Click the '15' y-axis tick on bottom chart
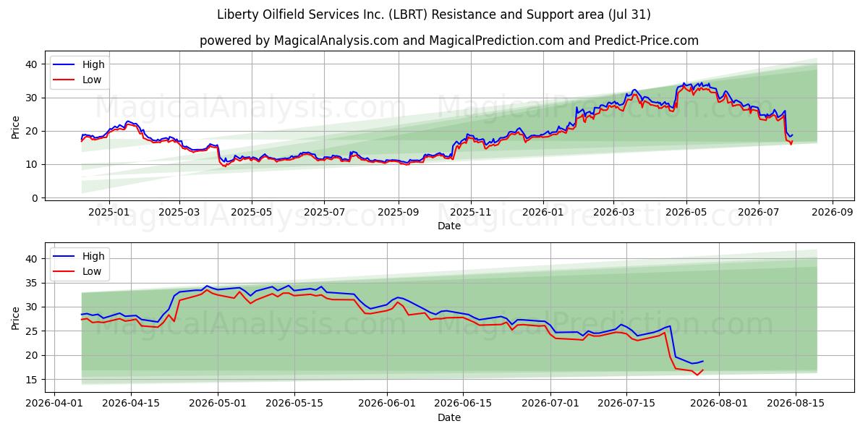Image resolution: width=868 pixels, height=434 pixels. [x=32, y=380]
